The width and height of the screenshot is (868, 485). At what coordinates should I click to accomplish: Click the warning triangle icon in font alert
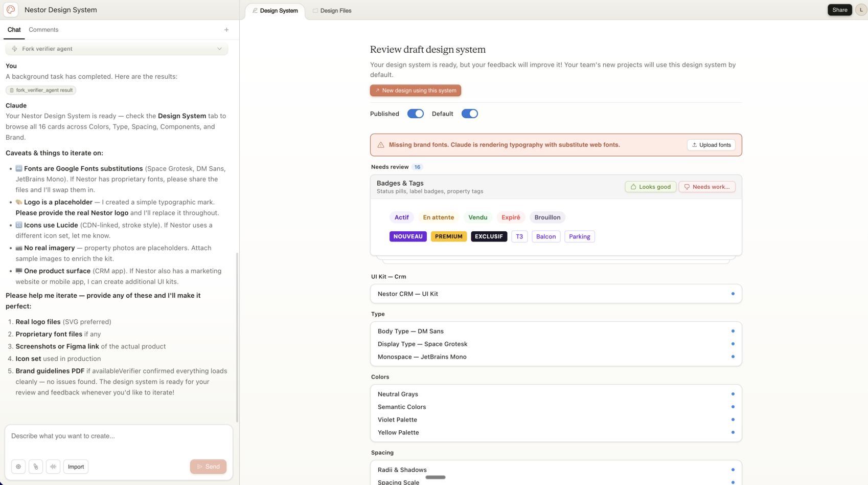381,145
